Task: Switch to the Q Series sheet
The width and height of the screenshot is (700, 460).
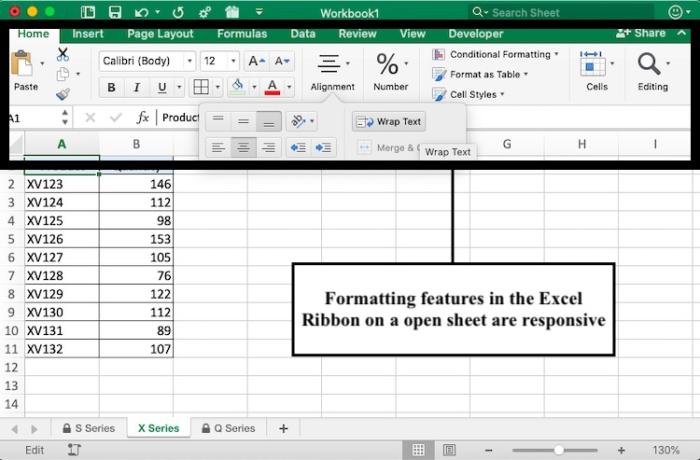Action: 228,428
